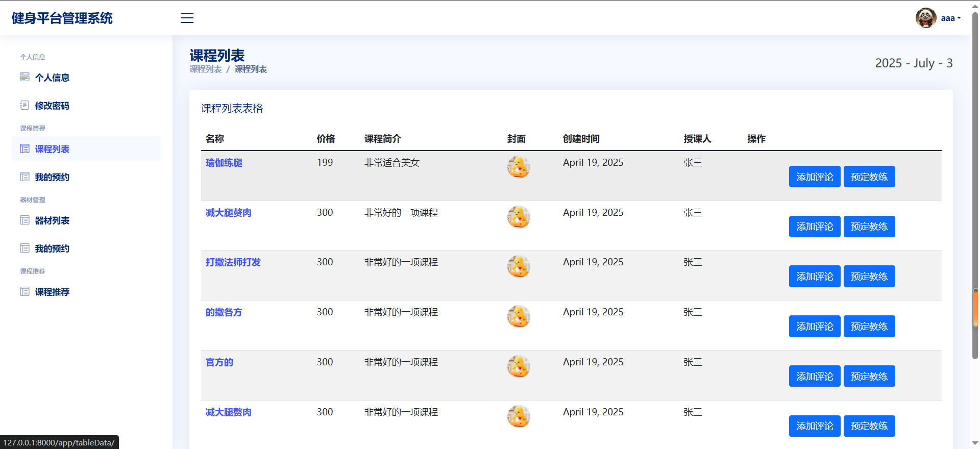980x449 pixels.
Task: Click the panda user avatar
Action: pyautogui.click(x=926, y=18)
